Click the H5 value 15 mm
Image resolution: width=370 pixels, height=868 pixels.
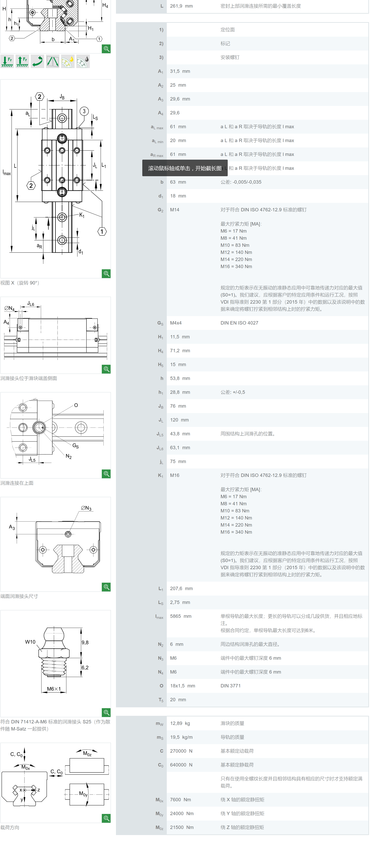point(178,365)
